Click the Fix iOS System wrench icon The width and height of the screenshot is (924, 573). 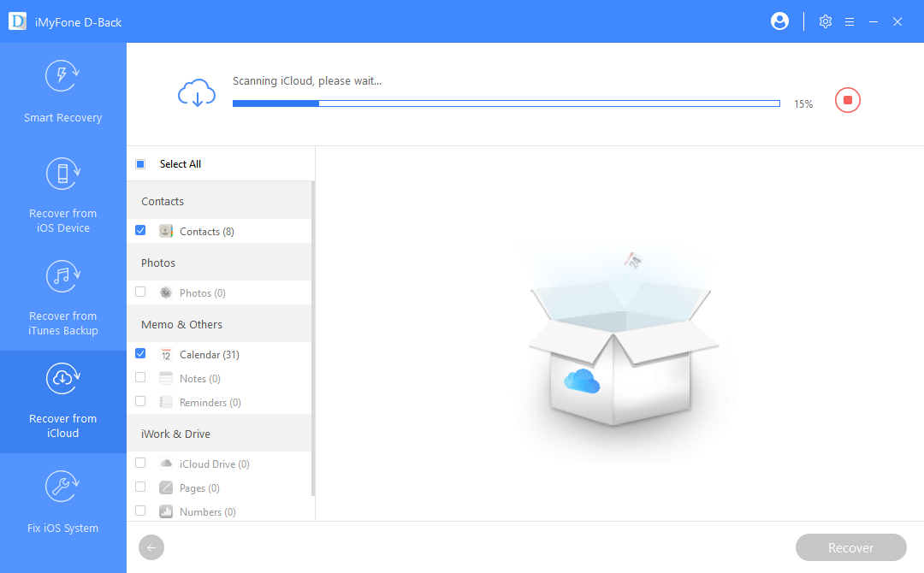[x=62, y=487]
